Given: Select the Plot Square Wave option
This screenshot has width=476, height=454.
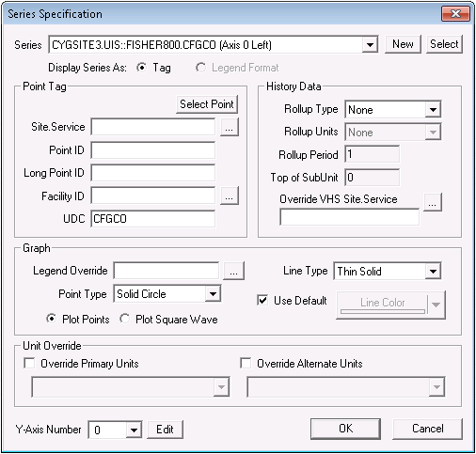Looking at the screenshot, I should [x=124, y=319].
